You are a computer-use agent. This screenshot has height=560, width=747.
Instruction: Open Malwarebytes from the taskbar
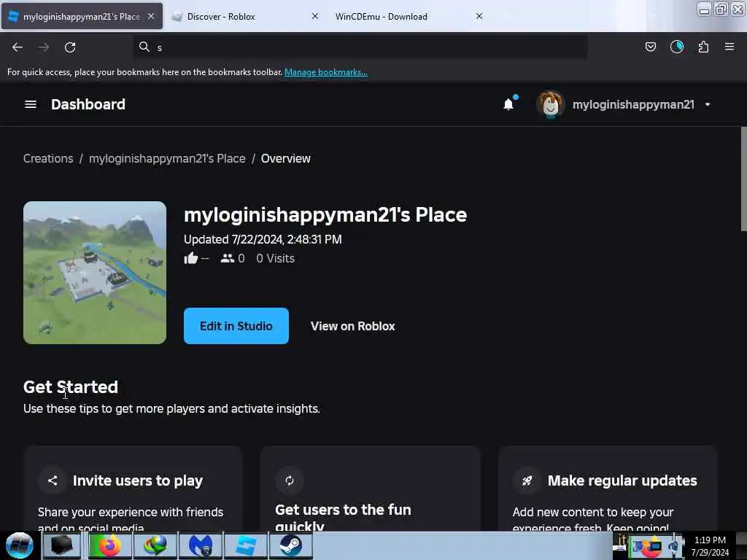[200, 545]
